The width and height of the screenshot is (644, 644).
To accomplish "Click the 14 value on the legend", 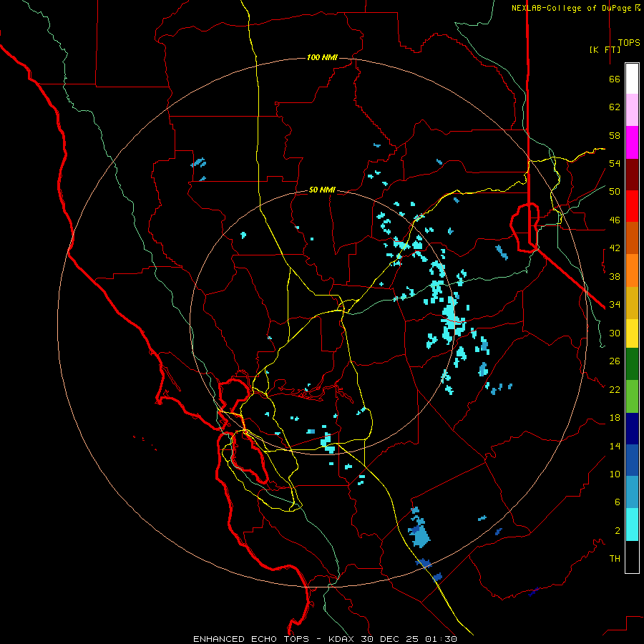I will (x=615, y=446).
